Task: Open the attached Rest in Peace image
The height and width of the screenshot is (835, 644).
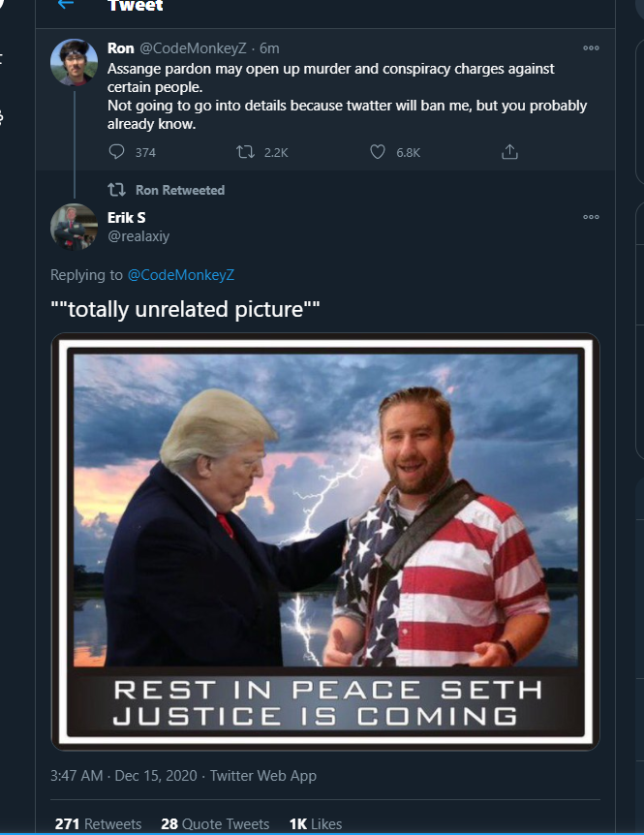Action: click(x=325, y=541)
